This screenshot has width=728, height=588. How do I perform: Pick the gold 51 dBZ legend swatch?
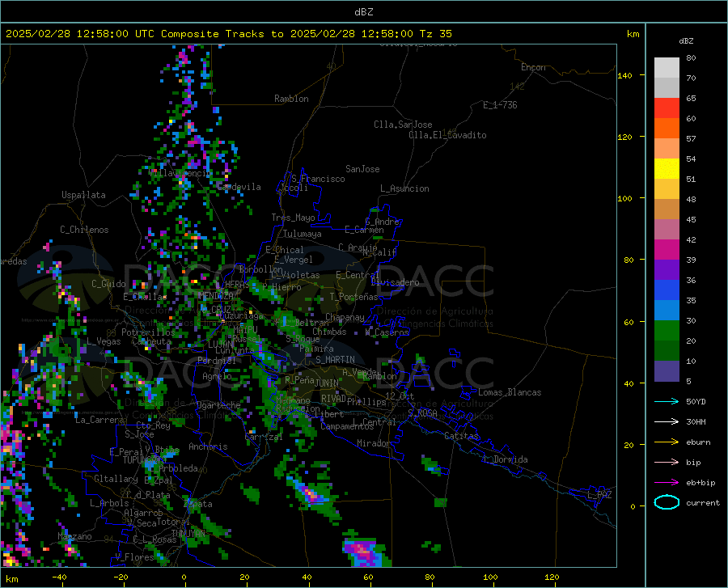click(667, 189)
